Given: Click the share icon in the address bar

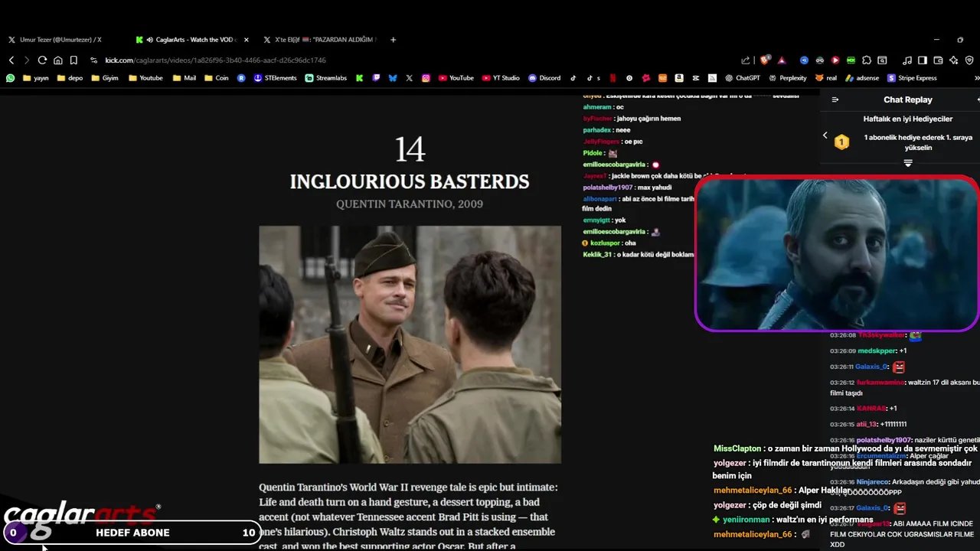Looking at the screenshot, I should click(x=745, y=60).
